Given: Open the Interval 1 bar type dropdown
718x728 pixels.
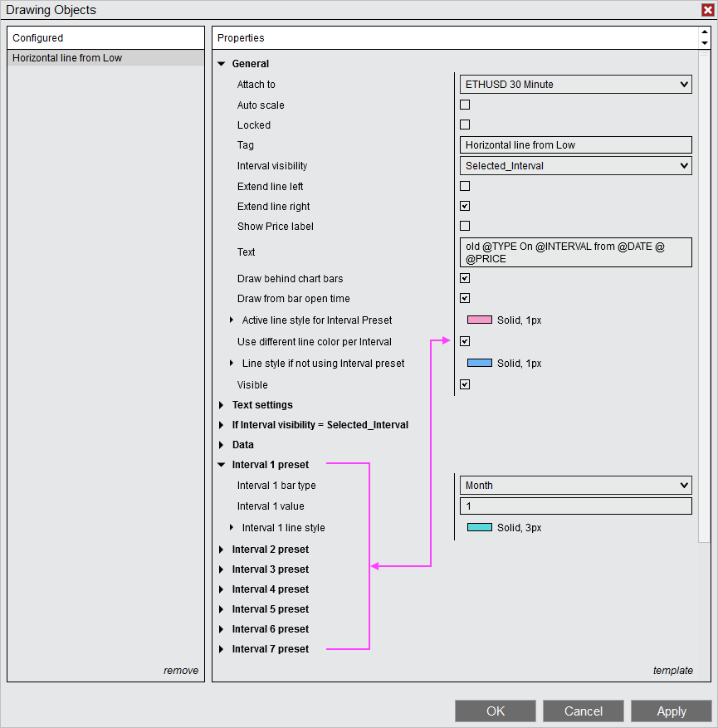Looking at the screenshot, I should [x=575, y=485].
